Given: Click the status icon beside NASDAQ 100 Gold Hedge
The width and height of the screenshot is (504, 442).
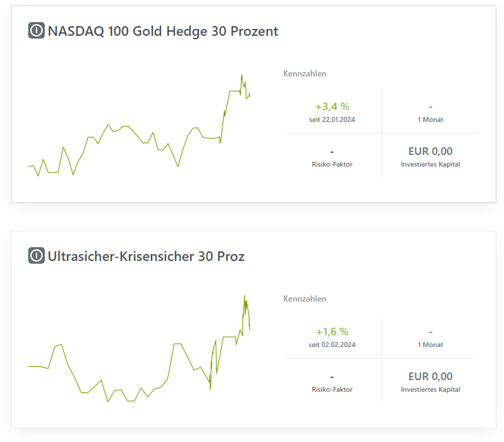Looking at the screenshot, I should pos(36,31).
